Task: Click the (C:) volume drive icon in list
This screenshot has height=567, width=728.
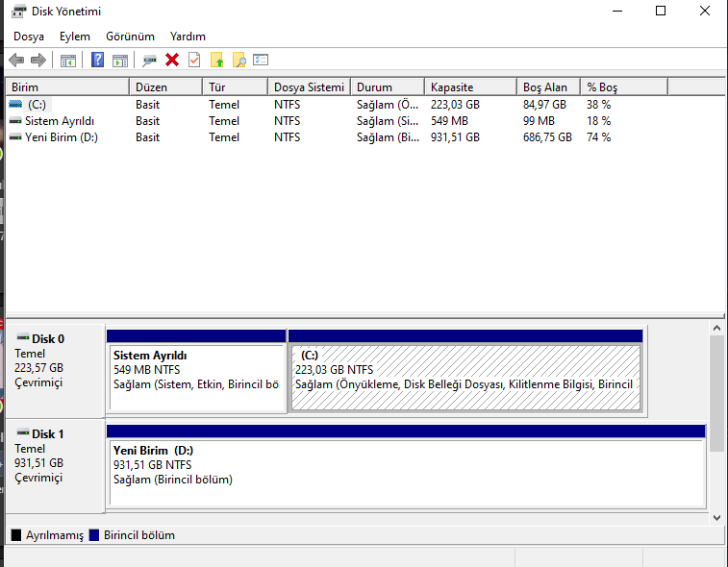Action: (x=15, y=105)
